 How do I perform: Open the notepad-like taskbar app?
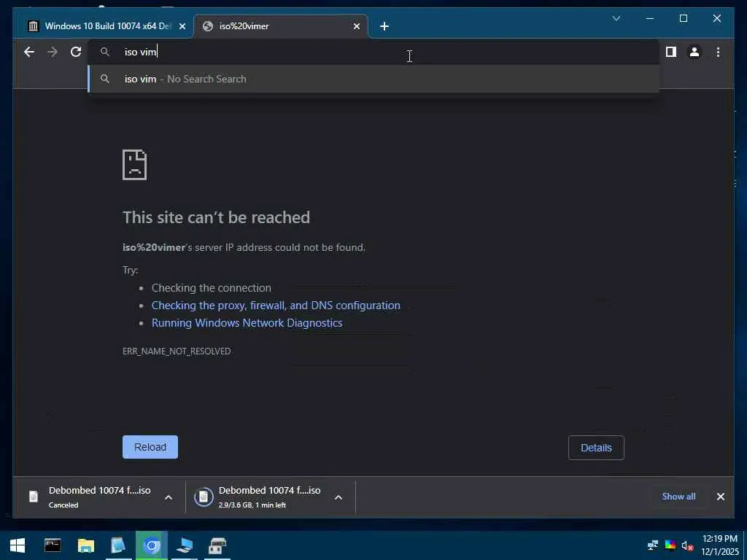(x=118, y=545)
